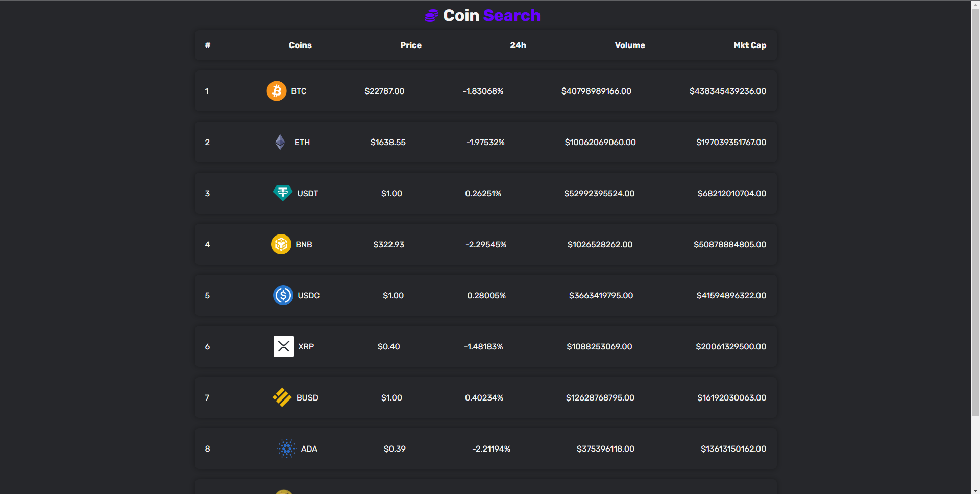Viewport: 980px width, 494px height.
Task: Click the BNB Binance coin icon
Action: (x=281, y=244)
